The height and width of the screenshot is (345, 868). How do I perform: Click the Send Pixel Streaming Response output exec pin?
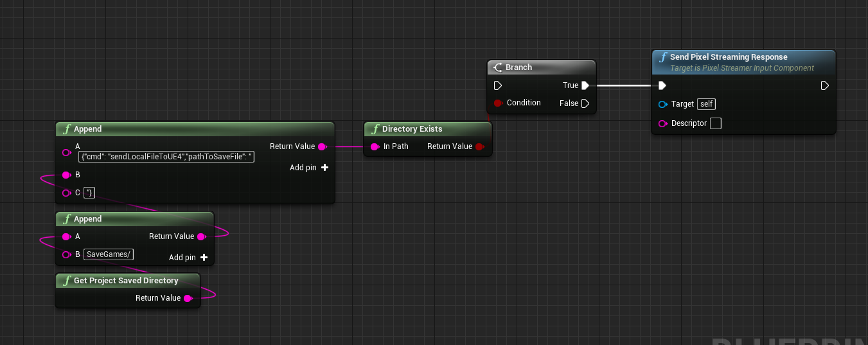point(825,85)
